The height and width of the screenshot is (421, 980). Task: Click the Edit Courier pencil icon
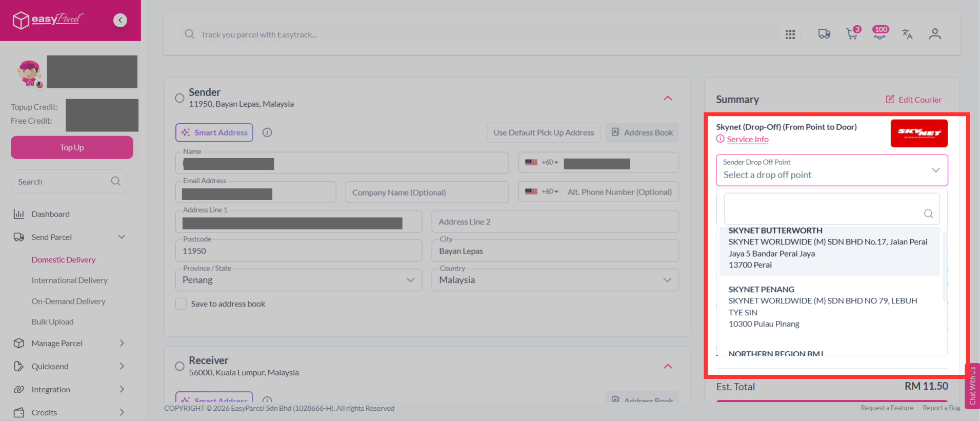point(890,99)
